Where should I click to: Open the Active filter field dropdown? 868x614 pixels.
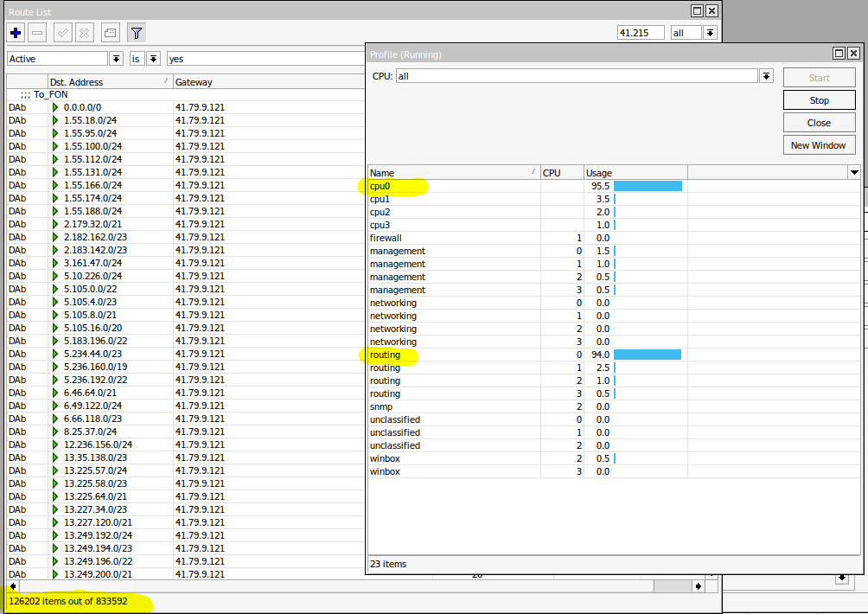pos(115,58)
